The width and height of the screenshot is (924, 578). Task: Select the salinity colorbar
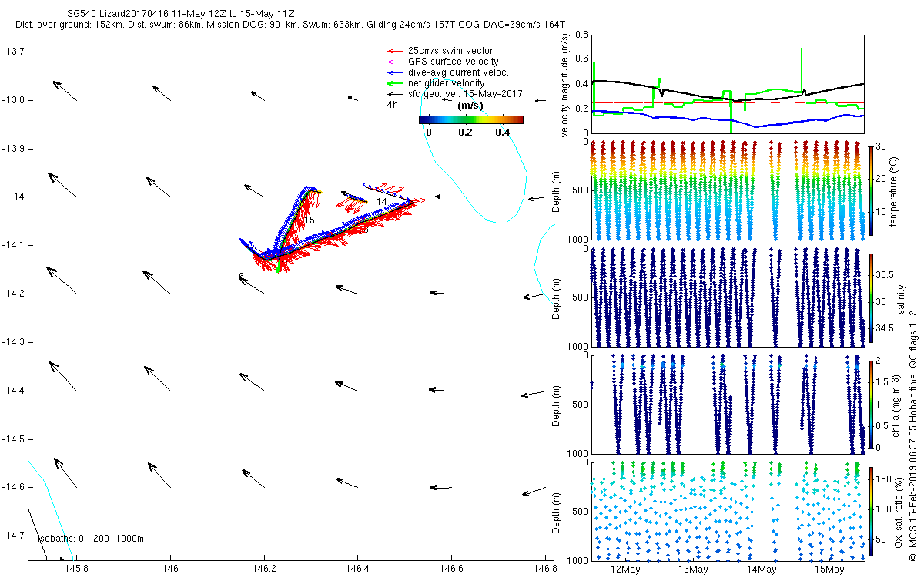tap(871, 297)
